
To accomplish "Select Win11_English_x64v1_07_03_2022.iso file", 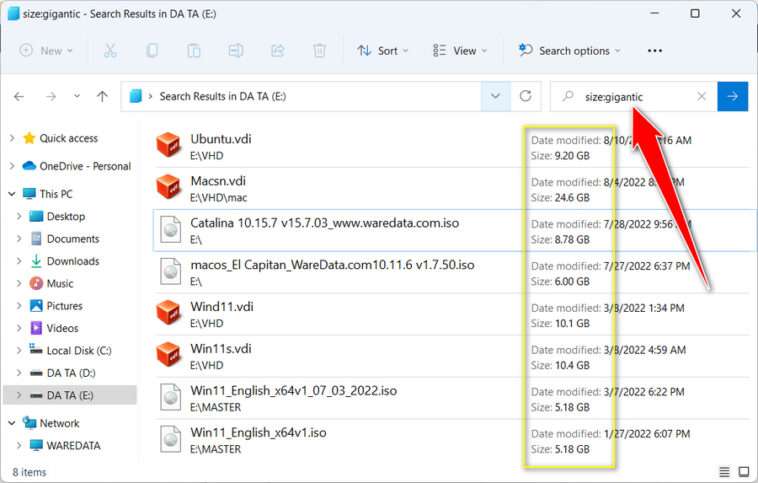I will pyautogui.click(x=452, y=398).
